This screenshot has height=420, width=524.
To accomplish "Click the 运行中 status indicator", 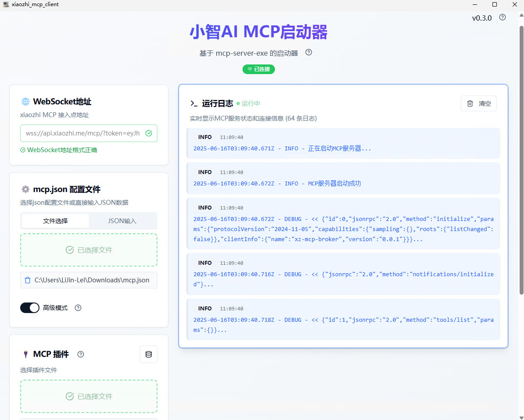I will coord(248,103).
